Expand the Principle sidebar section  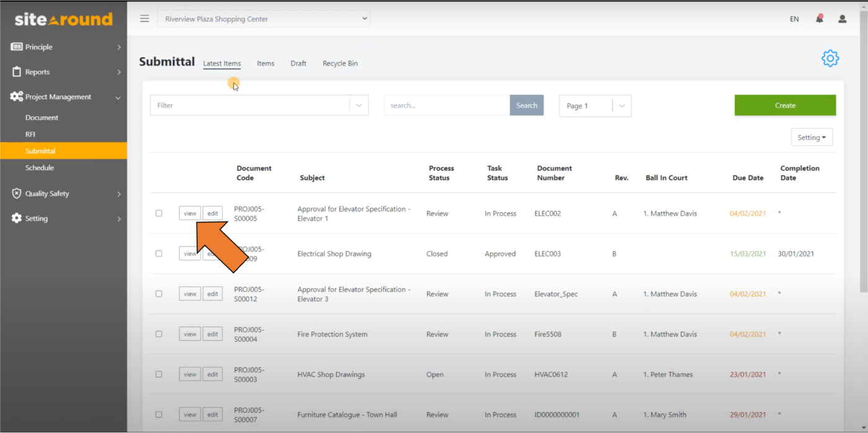point(118,47)
